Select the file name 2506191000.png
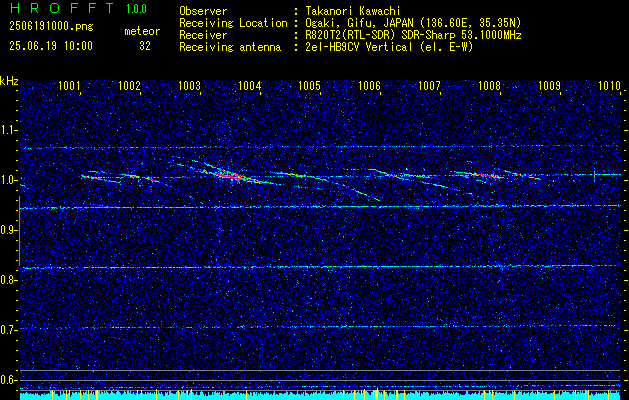629x400 pixels. click(51, 27)
